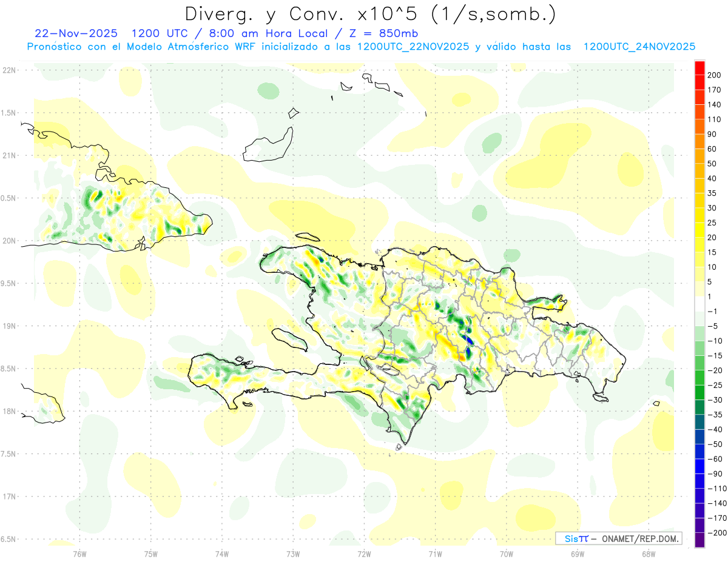Image resolution: width=728 pixels, height=562 pixels.
Task: Click the '71W' longitude axis label
Action: [x=435, y=554]
